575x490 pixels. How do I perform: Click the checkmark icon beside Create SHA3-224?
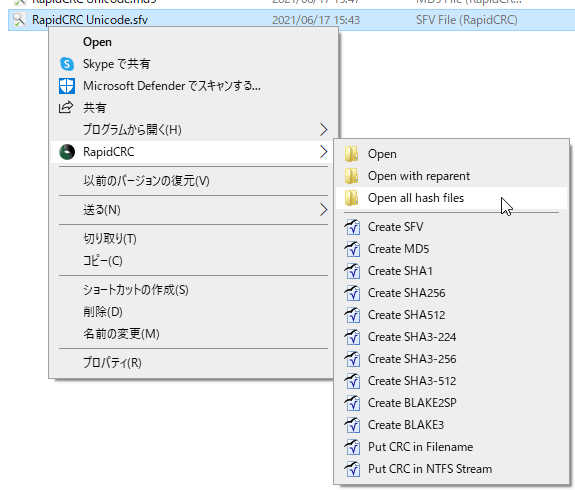point(352,337)
